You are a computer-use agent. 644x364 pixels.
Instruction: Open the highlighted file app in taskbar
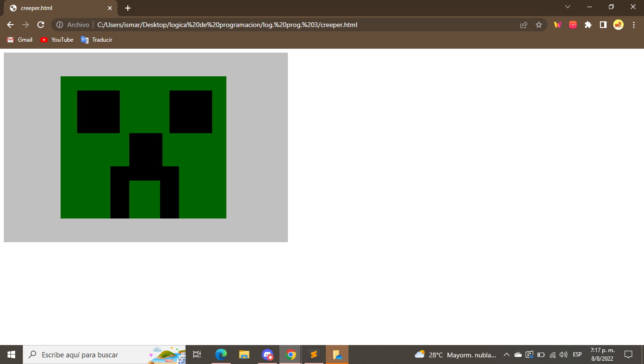point(337,355)
